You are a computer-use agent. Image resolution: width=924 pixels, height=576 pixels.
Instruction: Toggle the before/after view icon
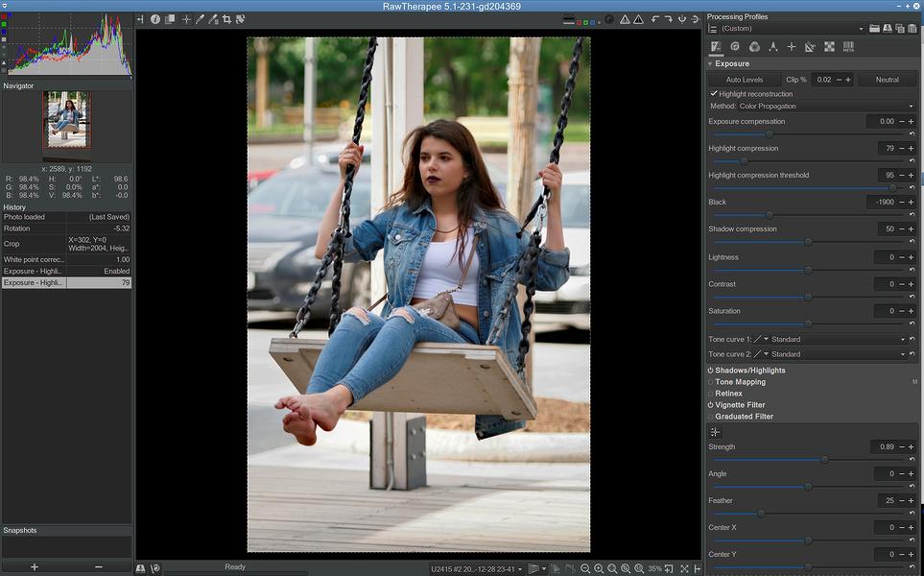coord(170,19)
